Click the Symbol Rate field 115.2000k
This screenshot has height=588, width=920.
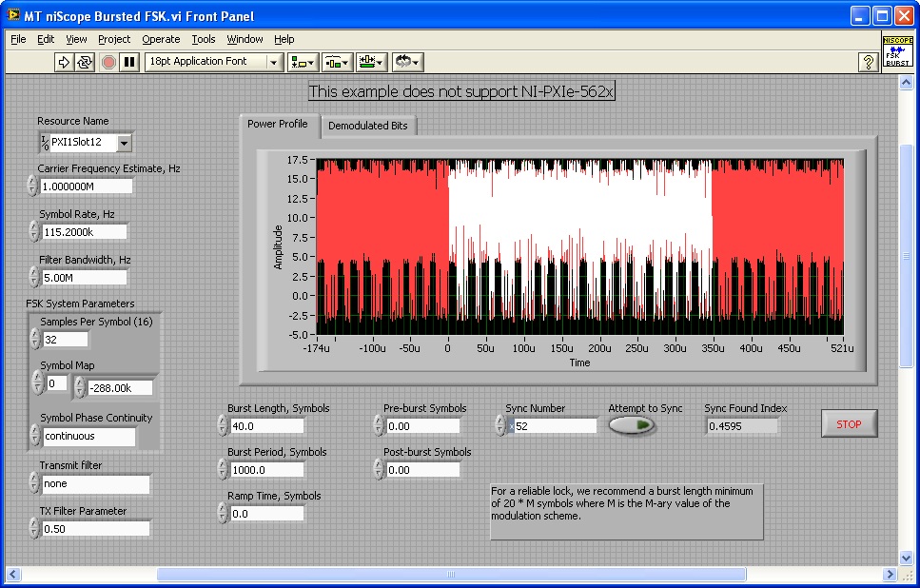[85, 232]
